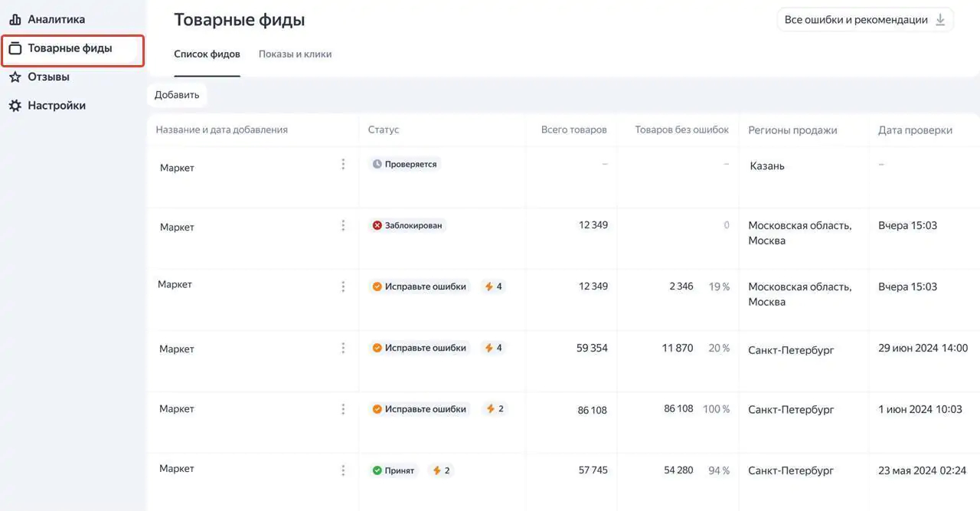Click lightning badge 4 in 12 349 row
The height and width of the screenshot is (511, 980).
tap(493, 287)
